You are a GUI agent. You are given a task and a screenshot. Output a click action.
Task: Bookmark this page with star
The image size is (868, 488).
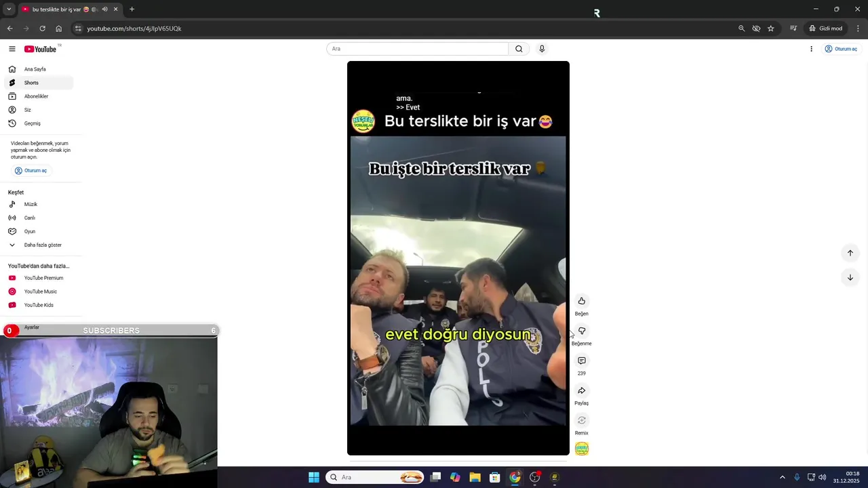coord(771,28)
